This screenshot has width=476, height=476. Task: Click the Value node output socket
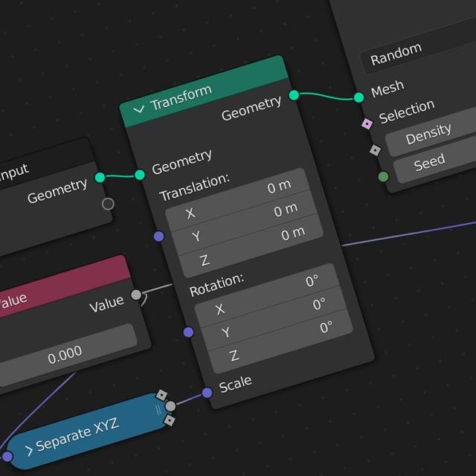(136, 295)
